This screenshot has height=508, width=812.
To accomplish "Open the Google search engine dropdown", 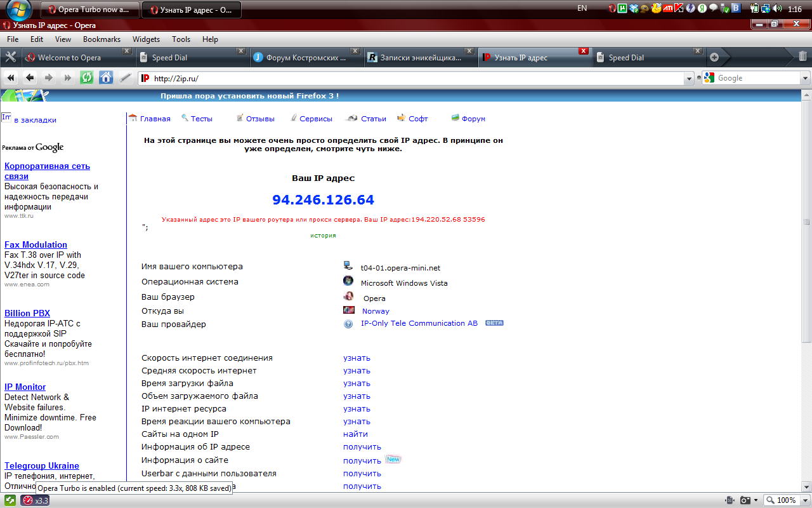I will pyautogui.click(x=806, y=78).
